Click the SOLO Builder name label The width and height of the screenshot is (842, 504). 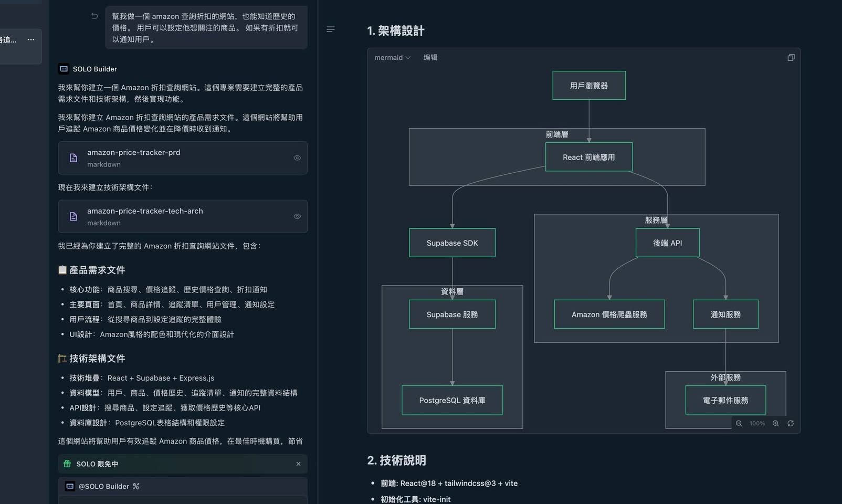[x=95, y=69]
